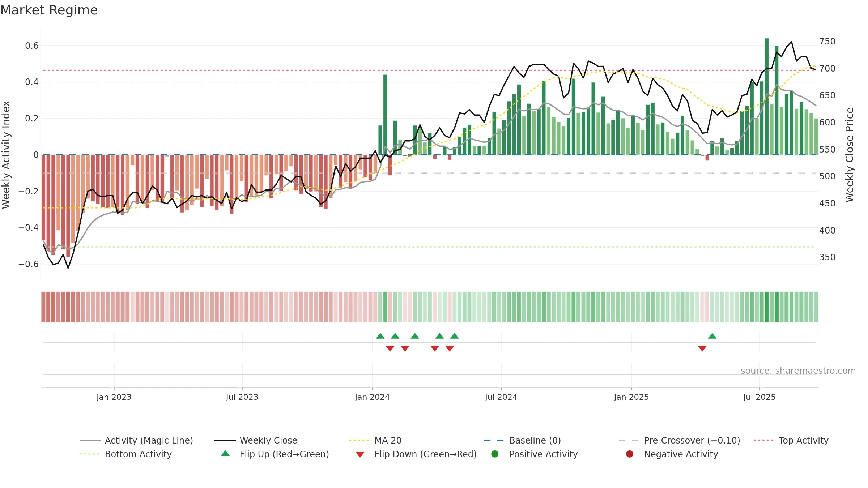Toggle Bottom Activity legend entry
Image resolution: width=868 pixels, height=488 pixels.
coord(125,454)
